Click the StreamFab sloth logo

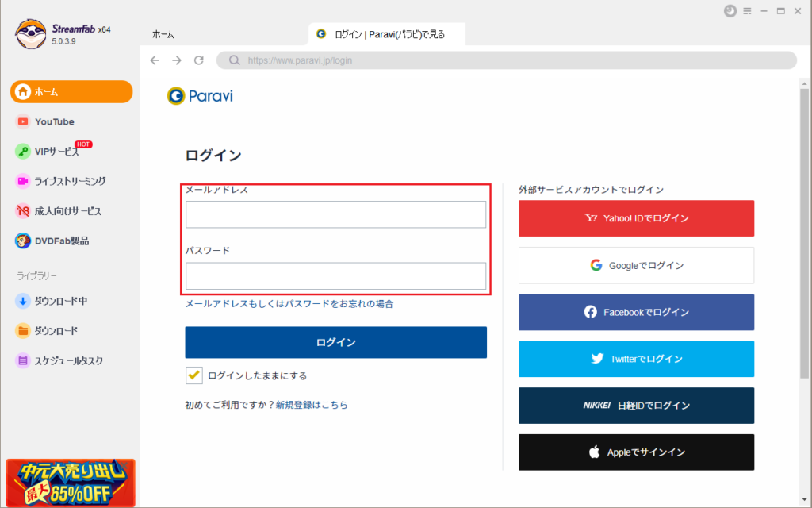pyautogui.click(x=31, y=34)
